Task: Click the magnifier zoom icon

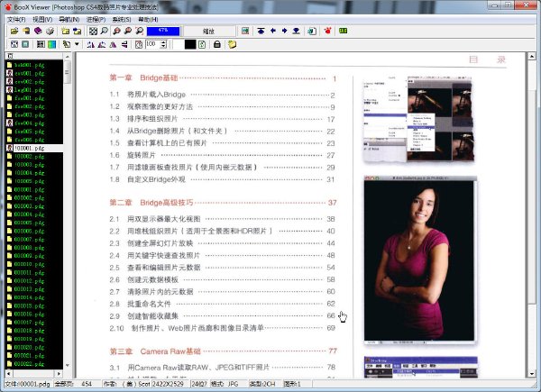Action: [x=105, y=31]
